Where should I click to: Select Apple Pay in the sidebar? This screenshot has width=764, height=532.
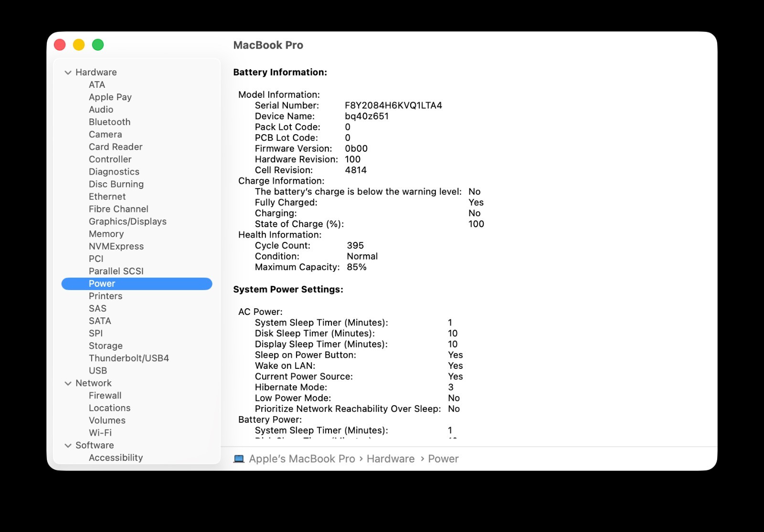pos(110,97)
